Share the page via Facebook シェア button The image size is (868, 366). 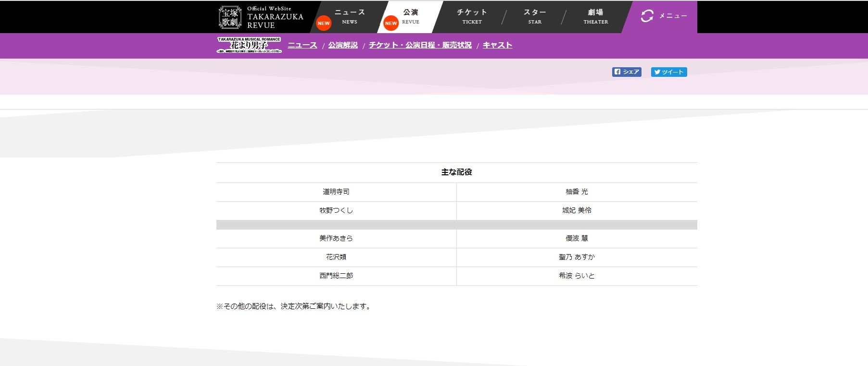(x=627, y=72)
